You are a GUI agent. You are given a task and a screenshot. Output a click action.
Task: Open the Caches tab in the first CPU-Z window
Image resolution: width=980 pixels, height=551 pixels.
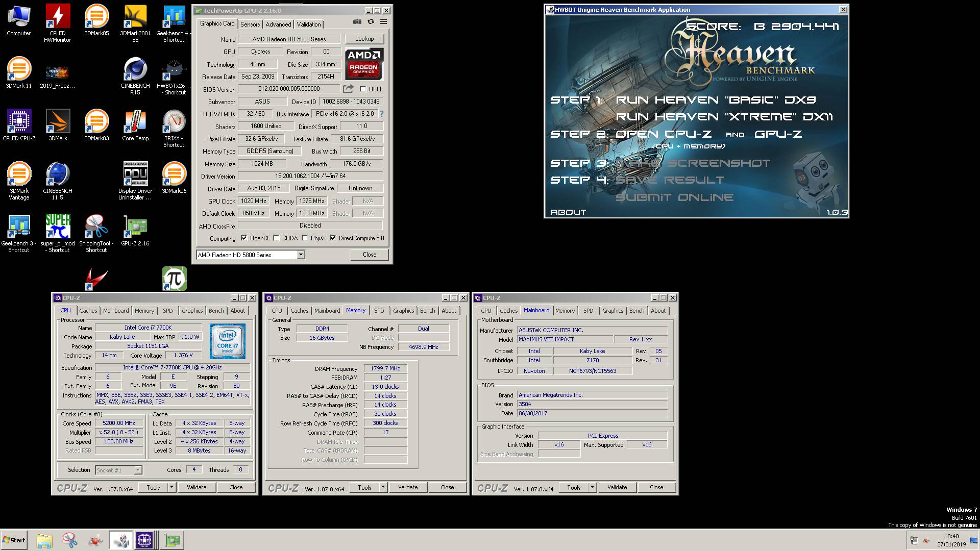tap(88, 311)
